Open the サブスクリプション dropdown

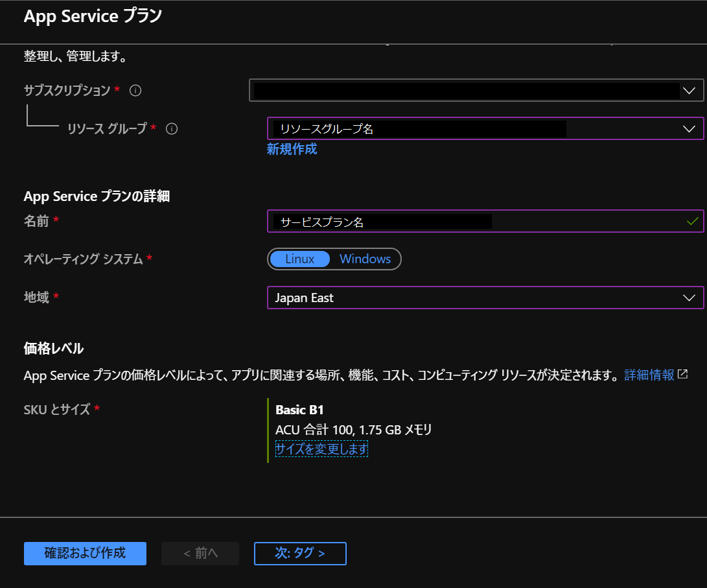click(x=476, y=90)
